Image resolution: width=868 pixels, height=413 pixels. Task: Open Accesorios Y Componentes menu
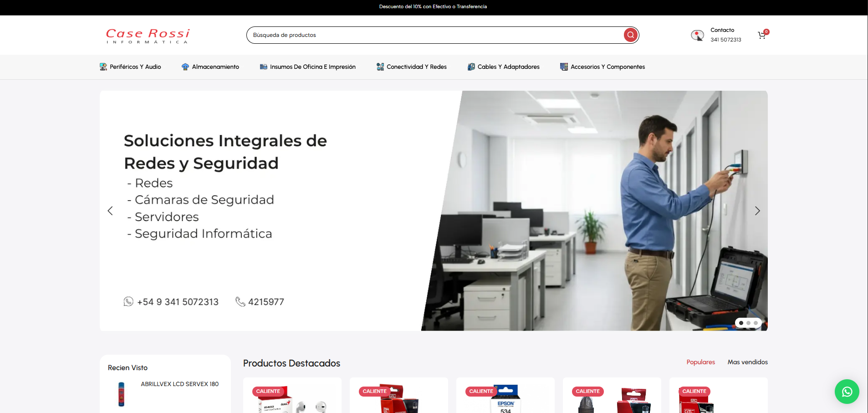[x=608, y=67]
